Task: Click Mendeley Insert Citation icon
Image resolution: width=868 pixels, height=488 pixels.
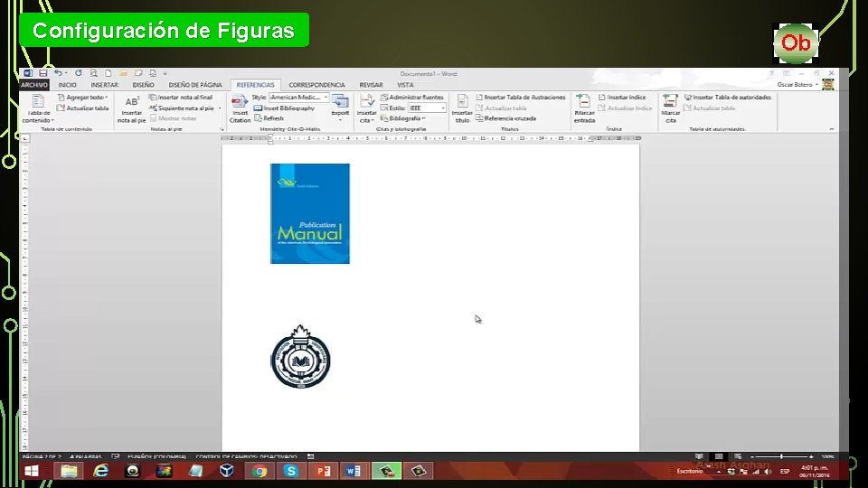Action: coord(240,108)
